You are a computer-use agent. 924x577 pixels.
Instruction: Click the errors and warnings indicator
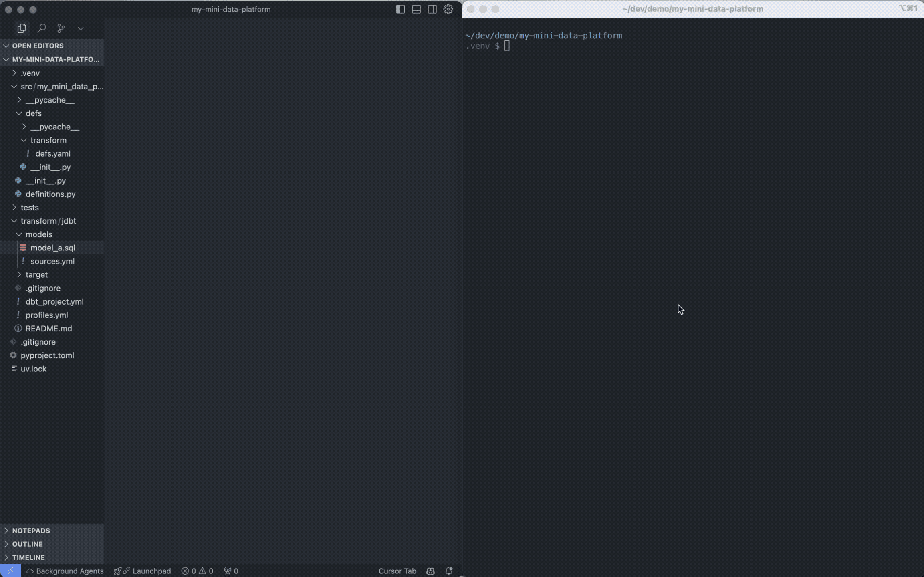tap(197, 571)
